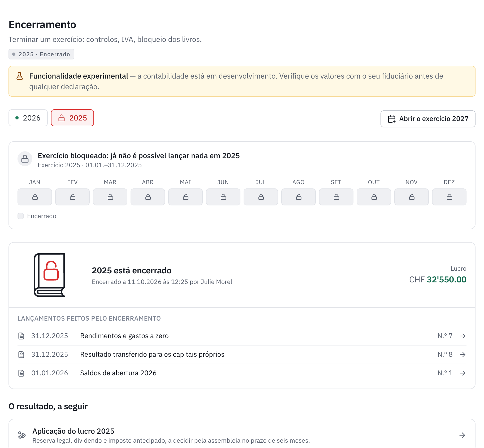
Task: Open arrow for entry N.º 8
Action: click(x=463, y=355)
